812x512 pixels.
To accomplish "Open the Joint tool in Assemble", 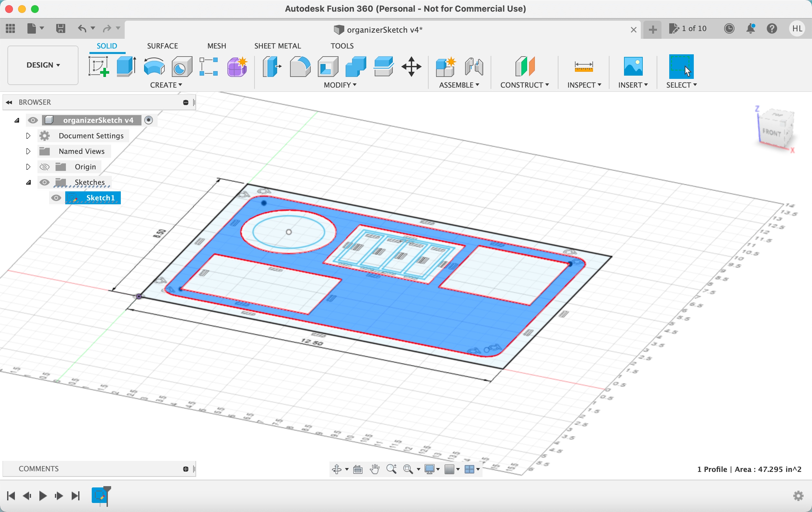I will point(474,66).
